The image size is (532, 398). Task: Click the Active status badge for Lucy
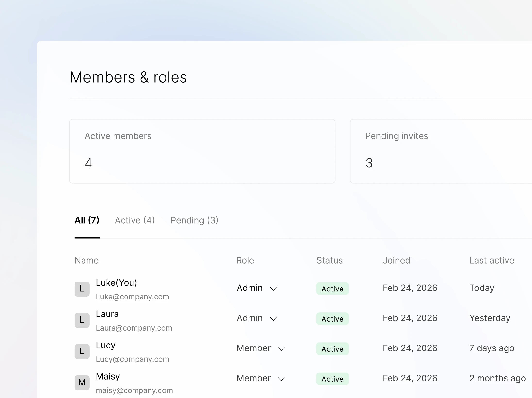pyautogui.click(x=332, y=349)
